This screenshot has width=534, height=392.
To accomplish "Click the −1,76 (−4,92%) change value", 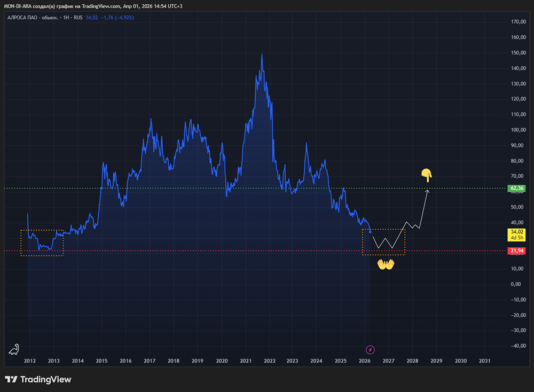I will coord(117,18).
